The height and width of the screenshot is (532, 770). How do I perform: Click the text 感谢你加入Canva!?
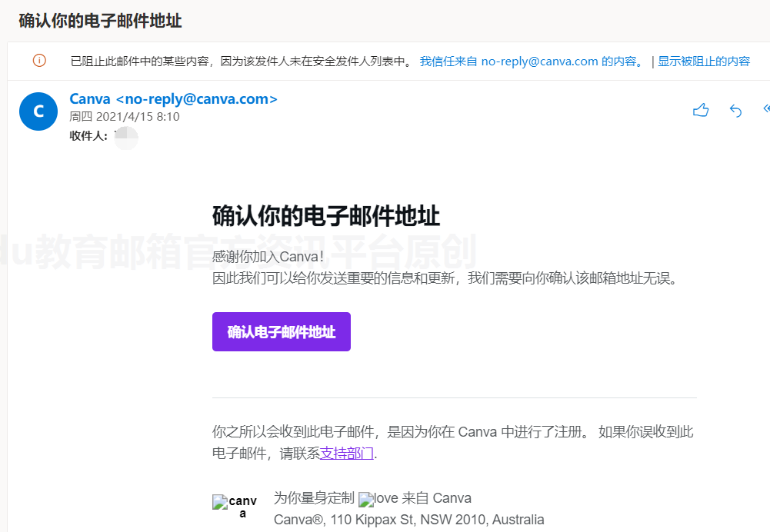tap(268, 257)
